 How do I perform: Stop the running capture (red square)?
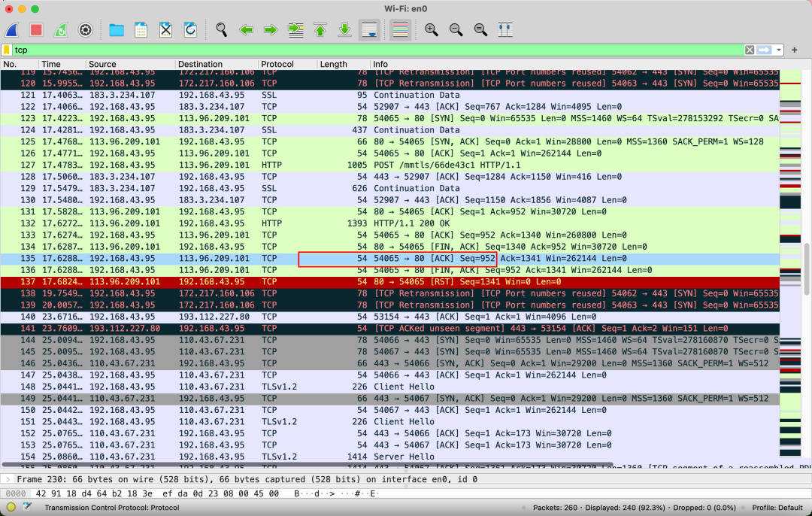[x=36, y=30]
